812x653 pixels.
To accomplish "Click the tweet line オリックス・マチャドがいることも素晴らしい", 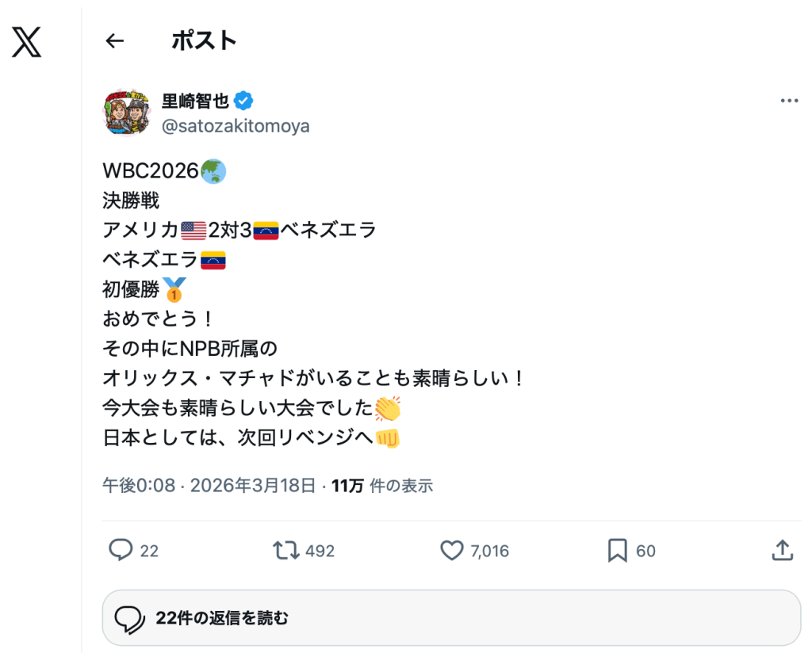I will coord(313,378).
